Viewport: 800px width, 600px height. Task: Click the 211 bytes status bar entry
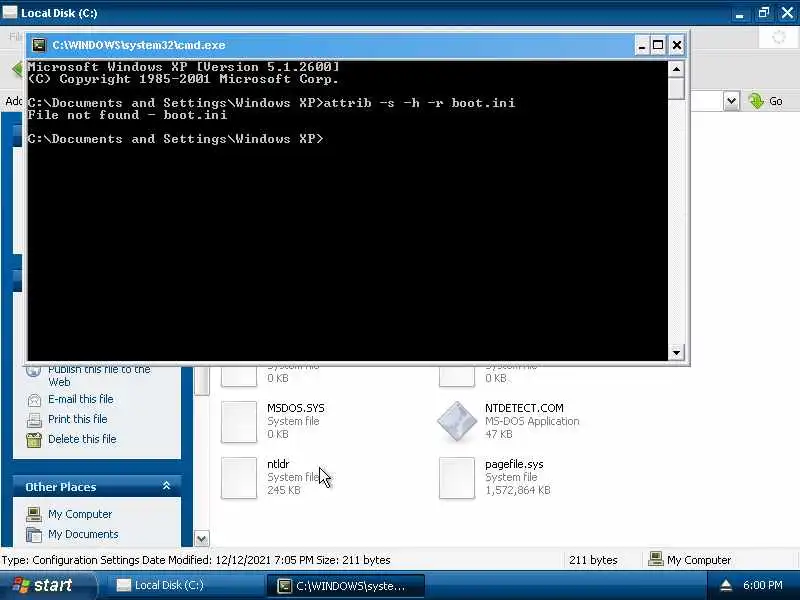593,560
